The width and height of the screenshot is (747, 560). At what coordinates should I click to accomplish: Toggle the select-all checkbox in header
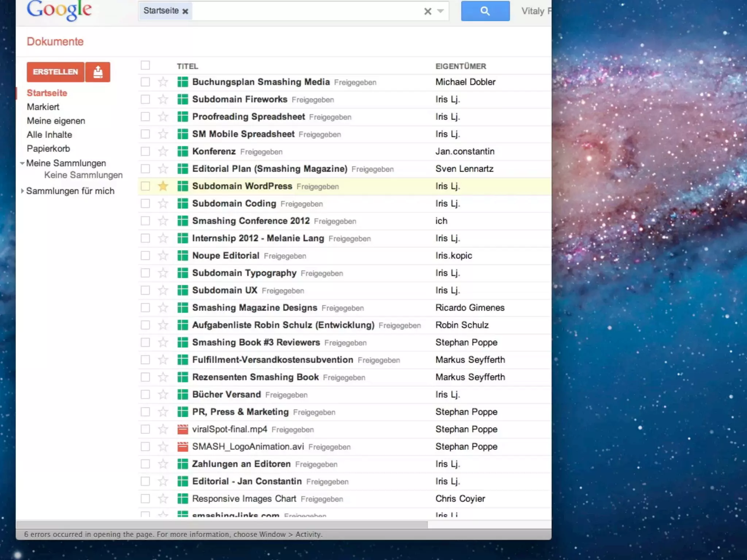[145, 66]
